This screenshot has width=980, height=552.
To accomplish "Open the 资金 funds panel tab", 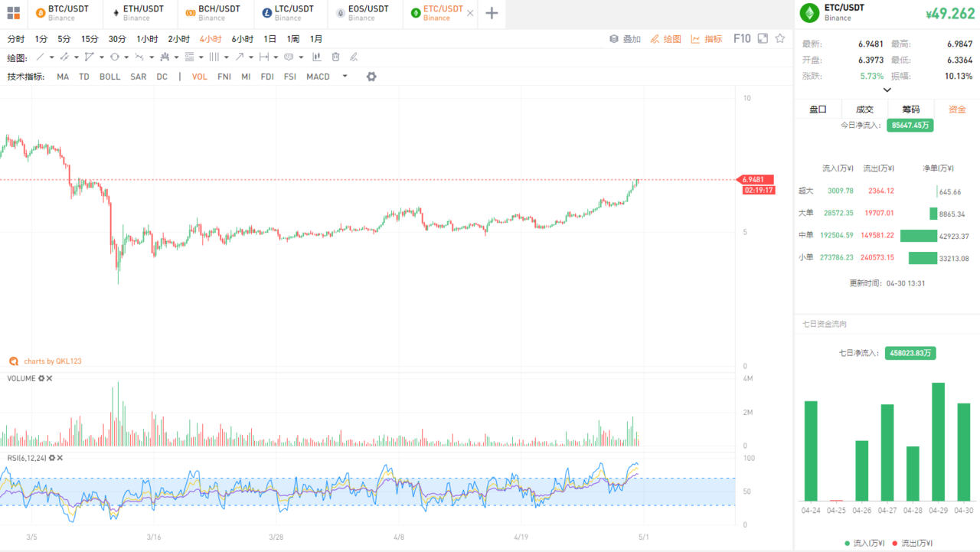I will point(955,109).
